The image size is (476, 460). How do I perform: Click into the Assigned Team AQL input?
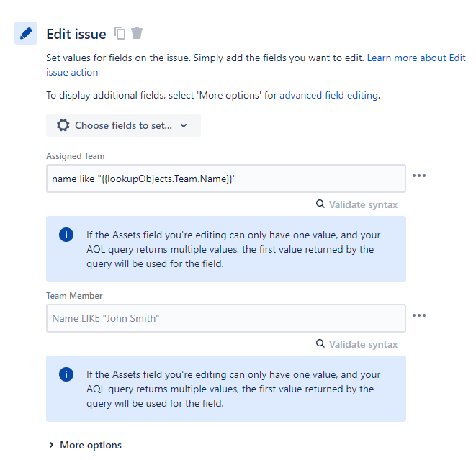tap(225, 179)
